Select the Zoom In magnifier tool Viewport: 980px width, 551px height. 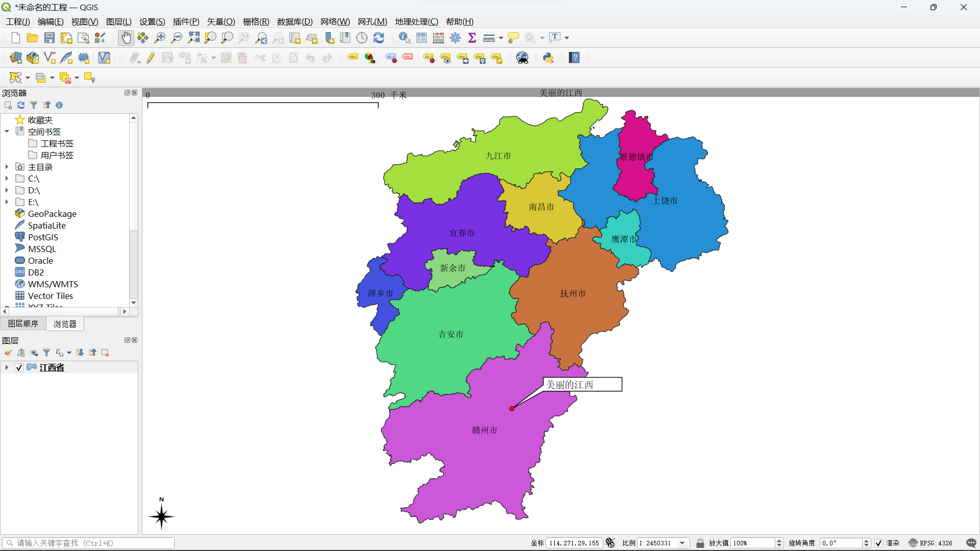tap(160, 38)
